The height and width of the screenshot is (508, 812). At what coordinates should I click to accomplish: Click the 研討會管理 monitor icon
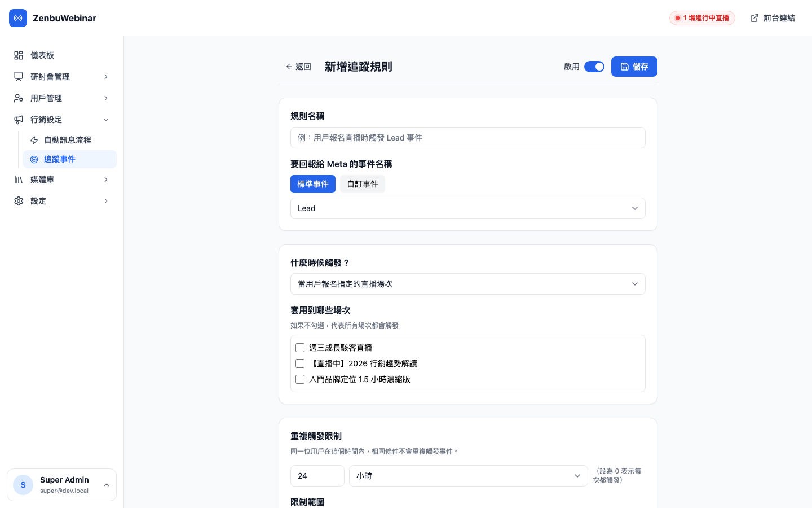pos(19,77)
